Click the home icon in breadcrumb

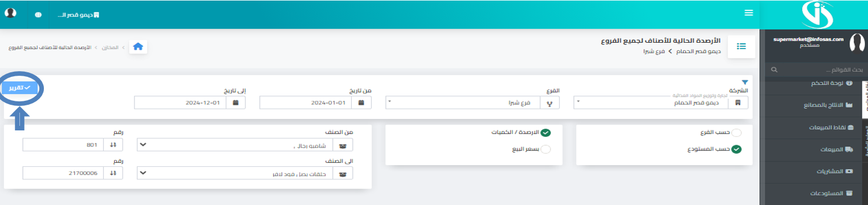coord(138,47)
